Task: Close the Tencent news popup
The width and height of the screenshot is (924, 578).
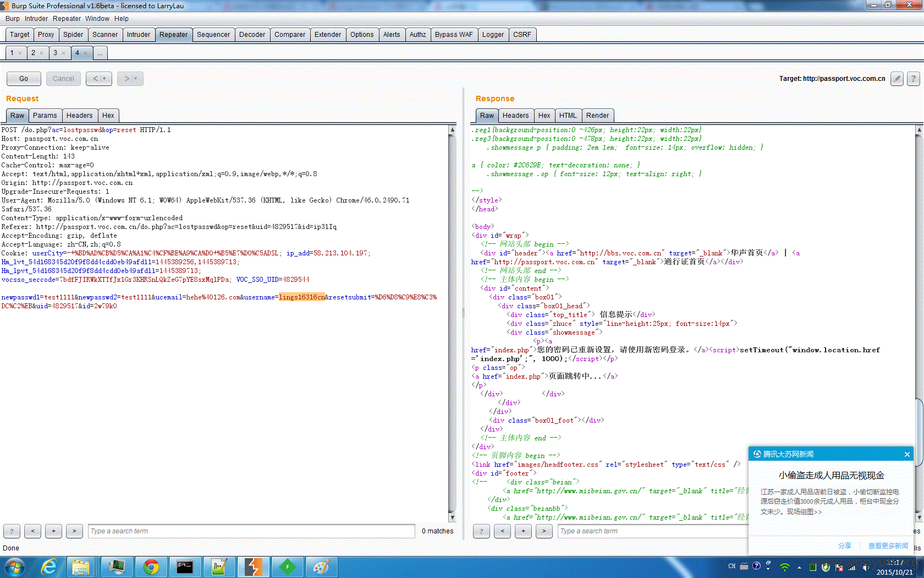Action: click(907, 454)
